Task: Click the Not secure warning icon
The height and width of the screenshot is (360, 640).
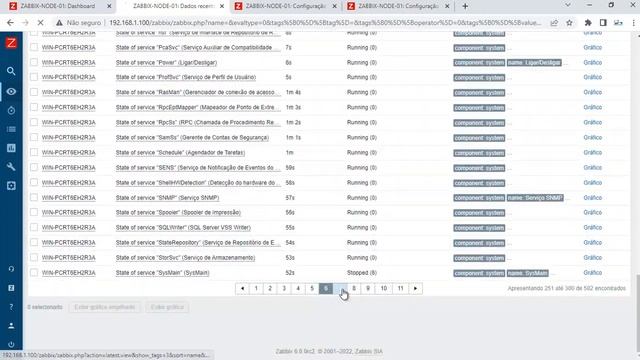Action: (x=60, y=23)
